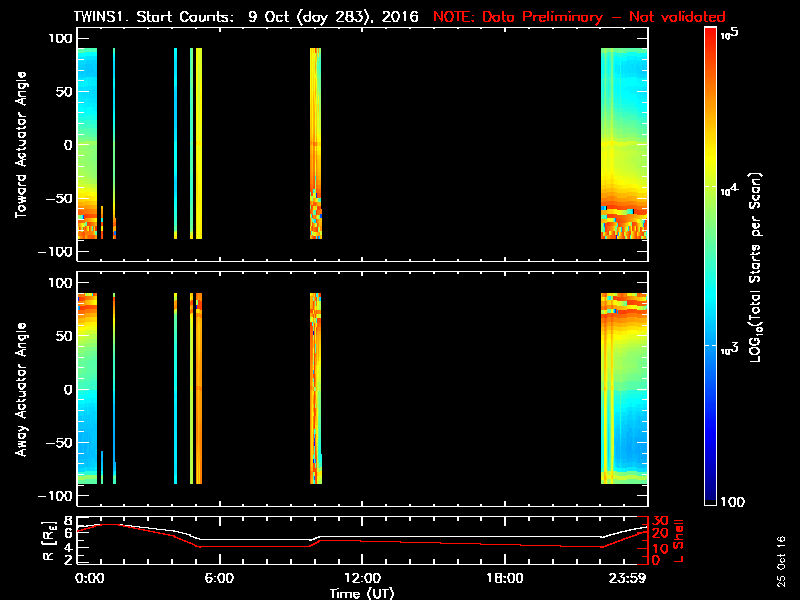The image size is (800, 600).
Task: Click the 'Time (UT)' axis title
Action: pyautogui.click(x=362, y=592)
